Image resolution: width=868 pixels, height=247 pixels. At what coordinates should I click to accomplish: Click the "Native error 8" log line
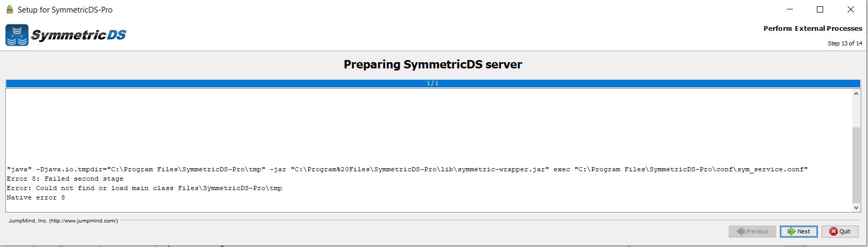click(x=36, y=197)
